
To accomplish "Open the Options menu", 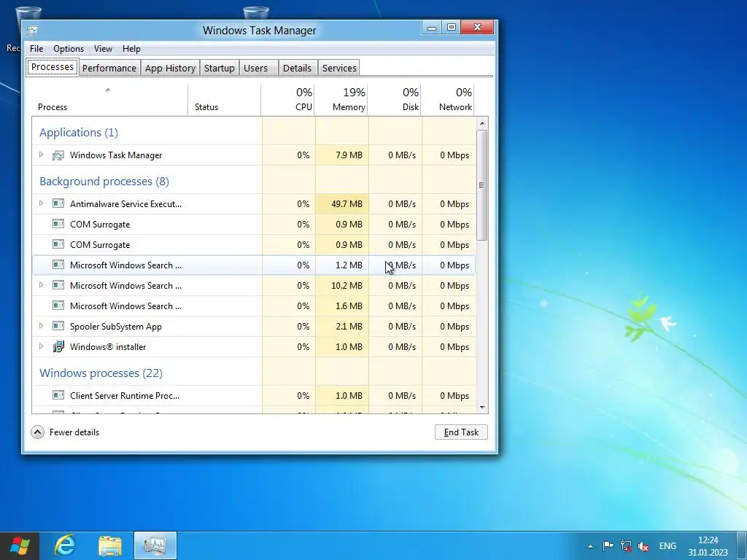I will [x=69, y=49].
